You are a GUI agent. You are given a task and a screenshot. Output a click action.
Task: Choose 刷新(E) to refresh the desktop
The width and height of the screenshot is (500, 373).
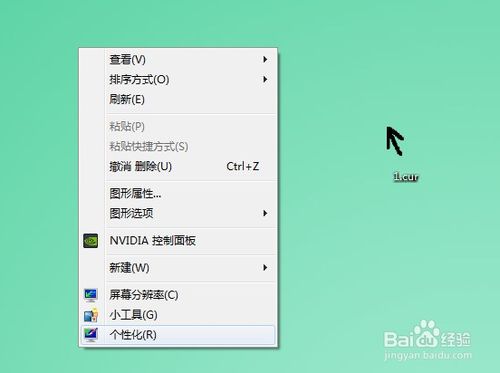coord(178,99)
